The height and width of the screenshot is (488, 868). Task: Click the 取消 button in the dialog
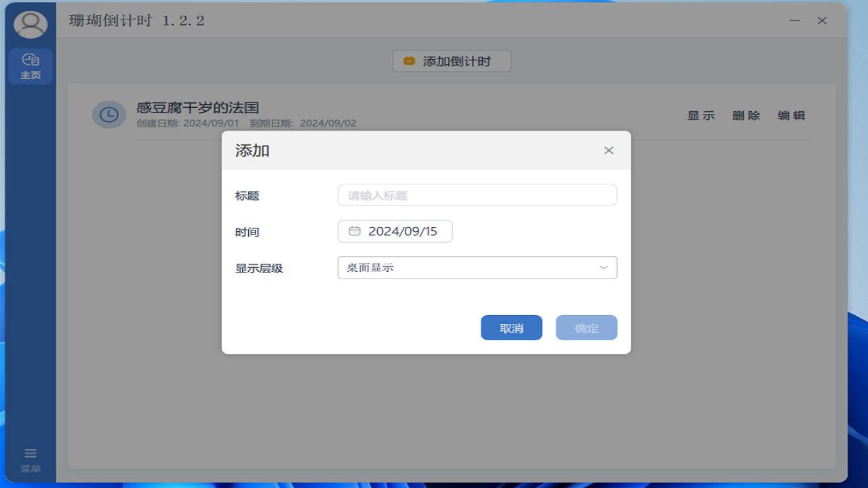(511, 327)
